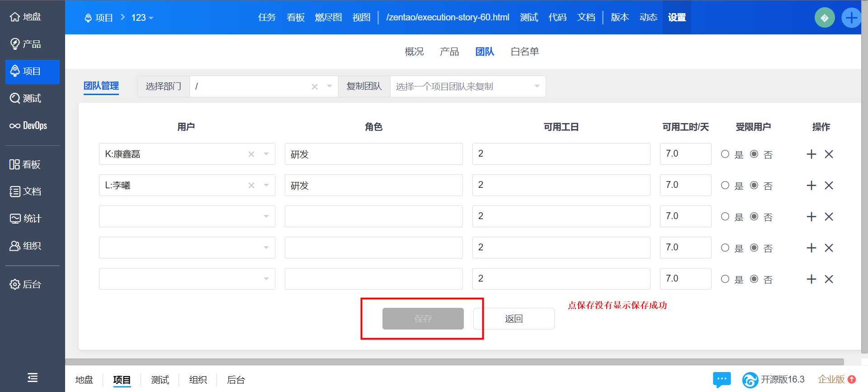Switch to the 白名单 tab
868x392 pixels.
tap(524, 52)
